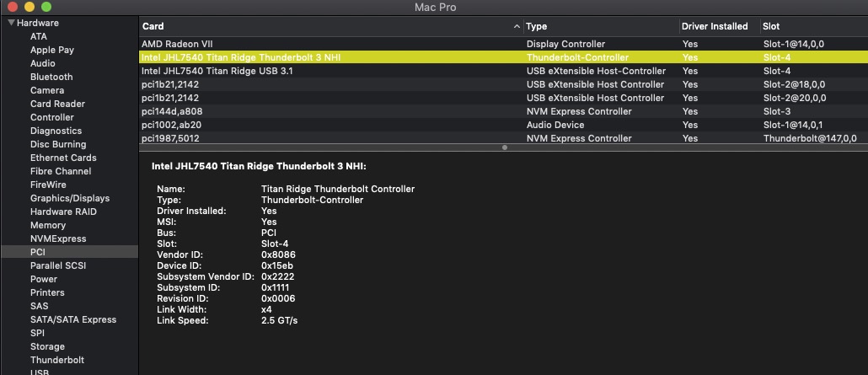
Task: Sort by Driver Installed column header
Action: pos(715,27)
